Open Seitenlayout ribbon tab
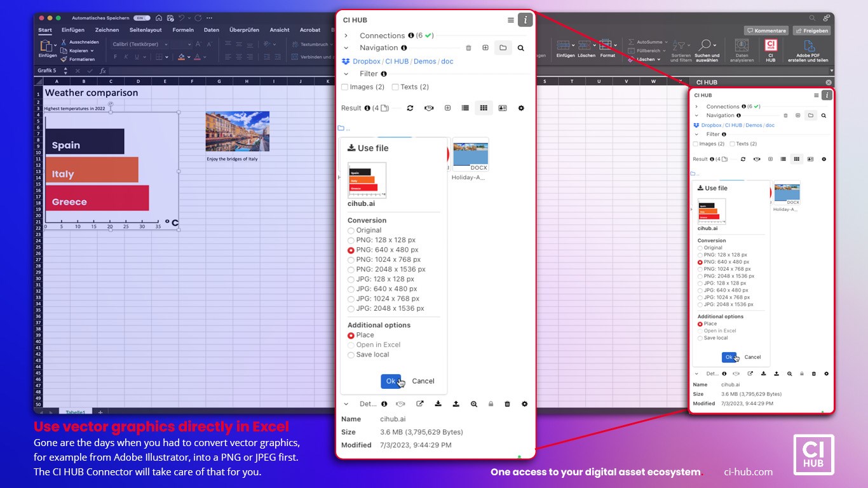Image resolution: width=868 pixels, height=488 pixels. [146, 30]
